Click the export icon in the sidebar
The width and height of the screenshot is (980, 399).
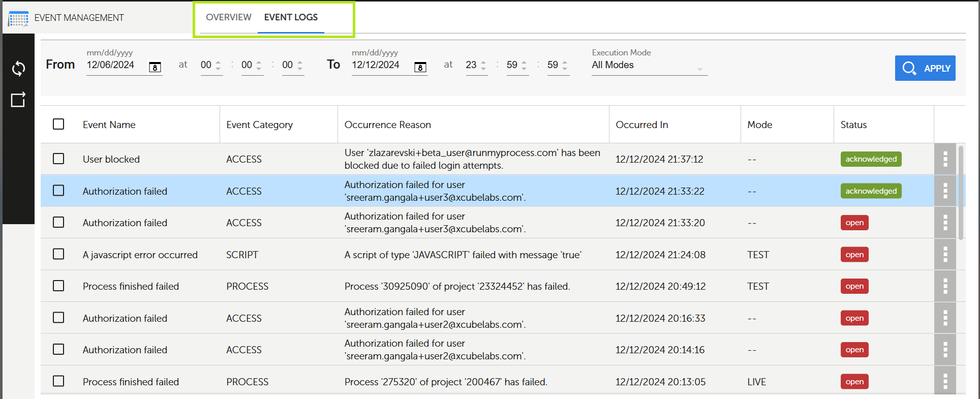pos(18,100)
